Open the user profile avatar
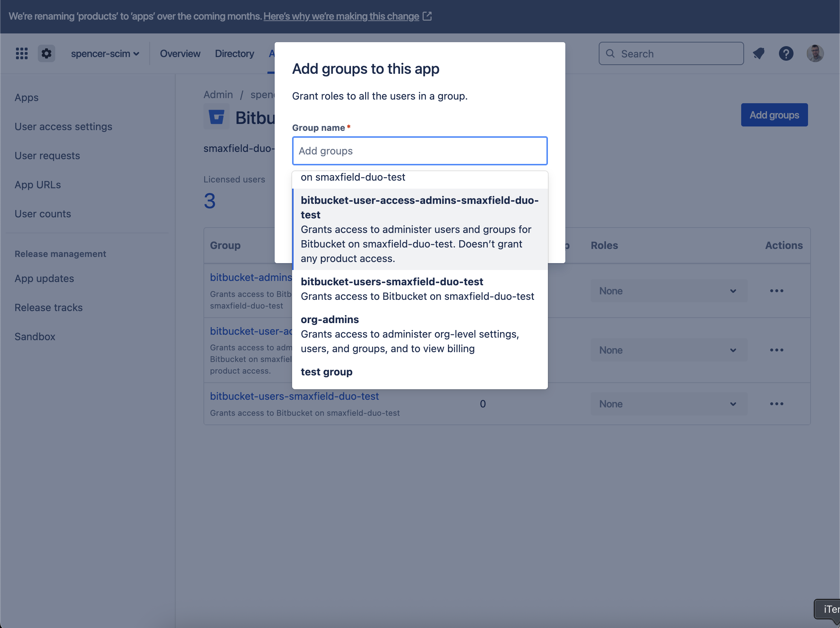The width and height of the screenshot is (840, 628). (815, 53)
